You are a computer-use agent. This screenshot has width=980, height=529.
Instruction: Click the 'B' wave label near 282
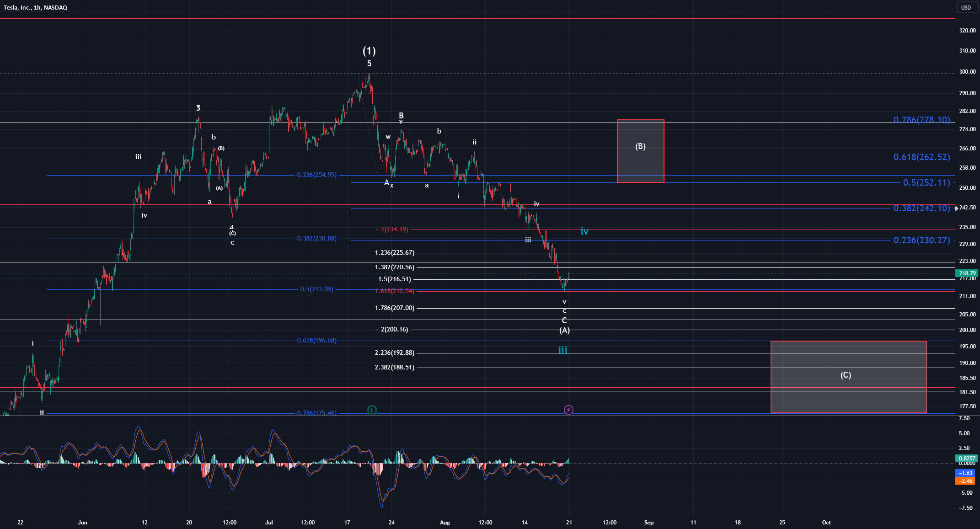401,116
